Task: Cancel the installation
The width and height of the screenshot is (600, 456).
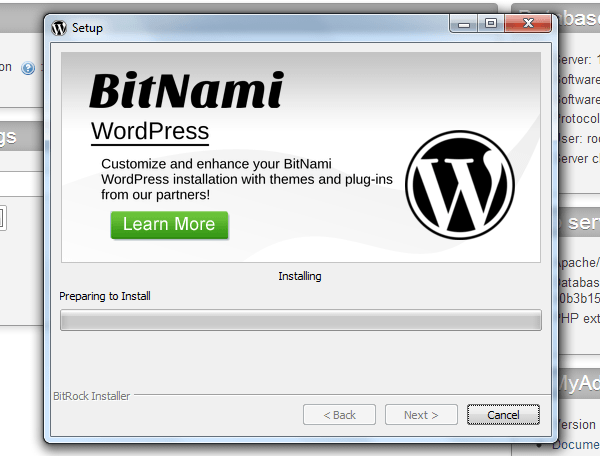Action: tap(503, 415)
